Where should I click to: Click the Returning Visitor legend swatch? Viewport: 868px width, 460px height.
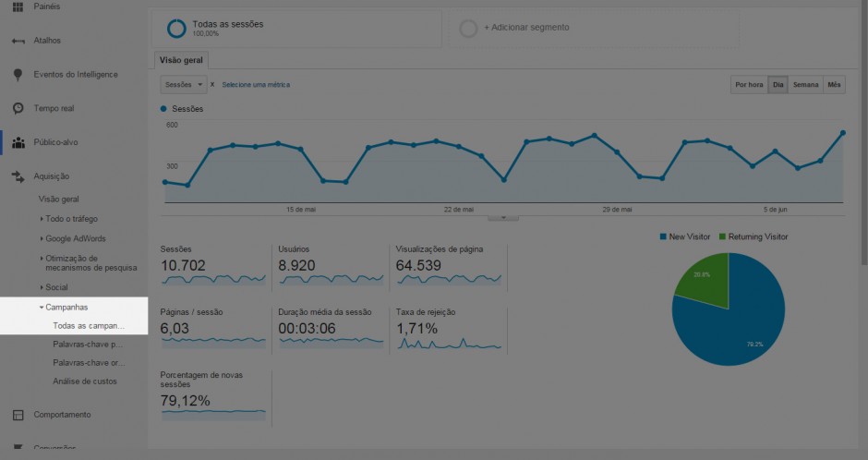tap(722, 236)
